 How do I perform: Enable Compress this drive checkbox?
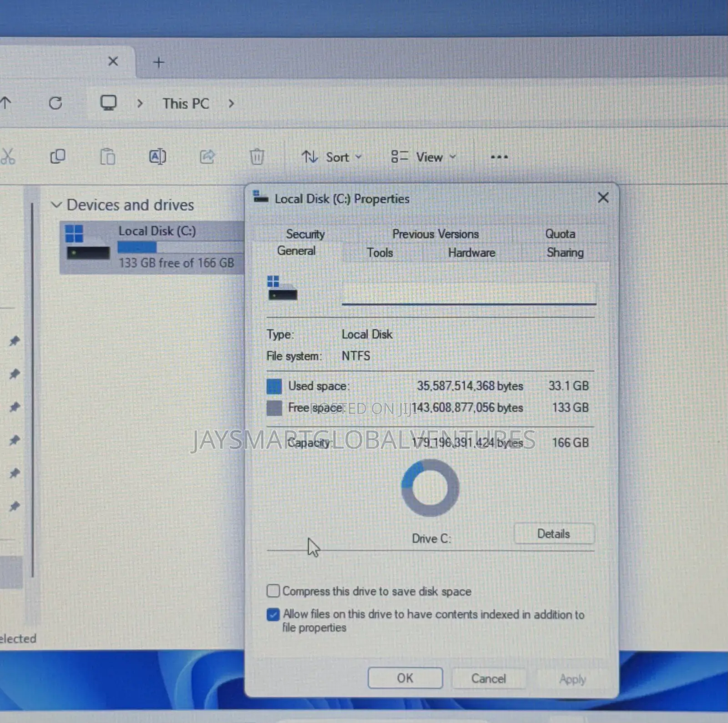point(273,591)
